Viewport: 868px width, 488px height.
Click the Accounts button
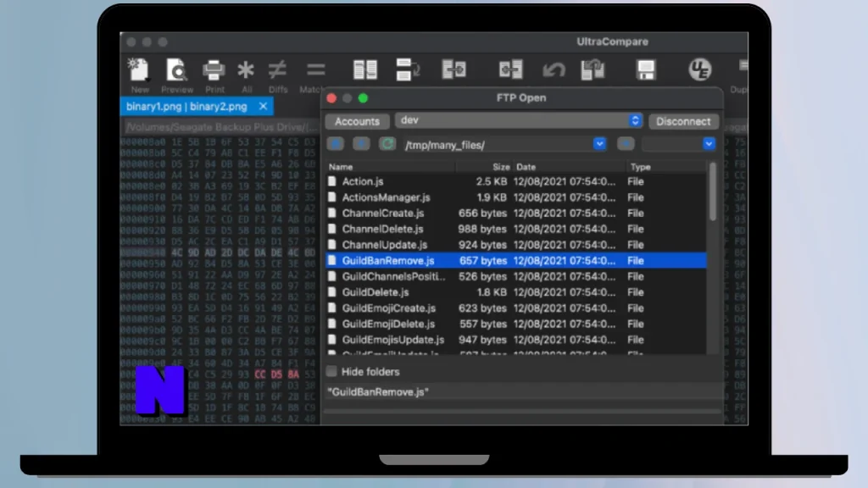coord(357,121)
